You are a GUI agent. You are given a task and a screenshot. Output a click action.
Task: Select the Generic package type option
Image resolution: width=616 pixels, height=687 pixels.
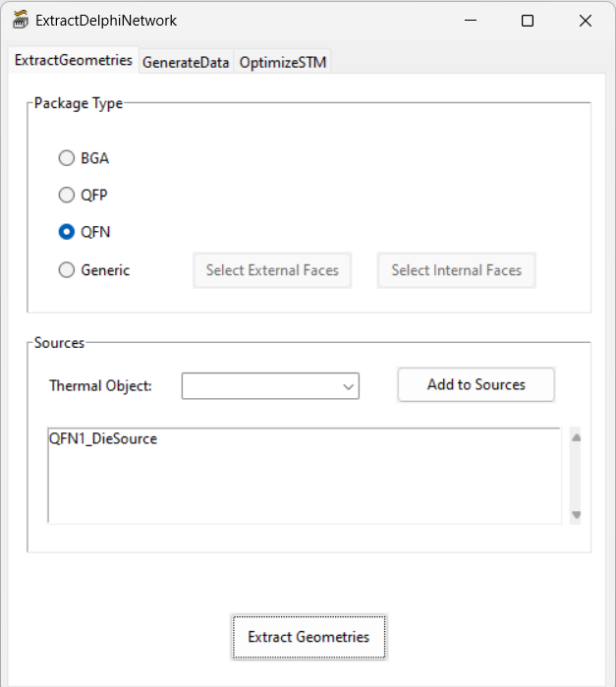(x=67, y=269)
